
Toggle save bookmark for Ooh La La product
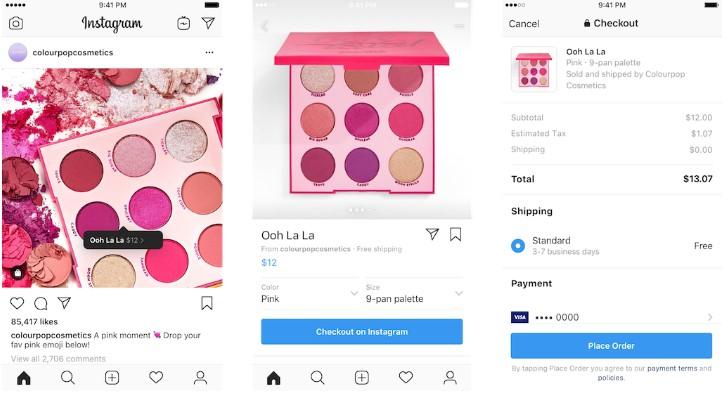coord(456,234)
